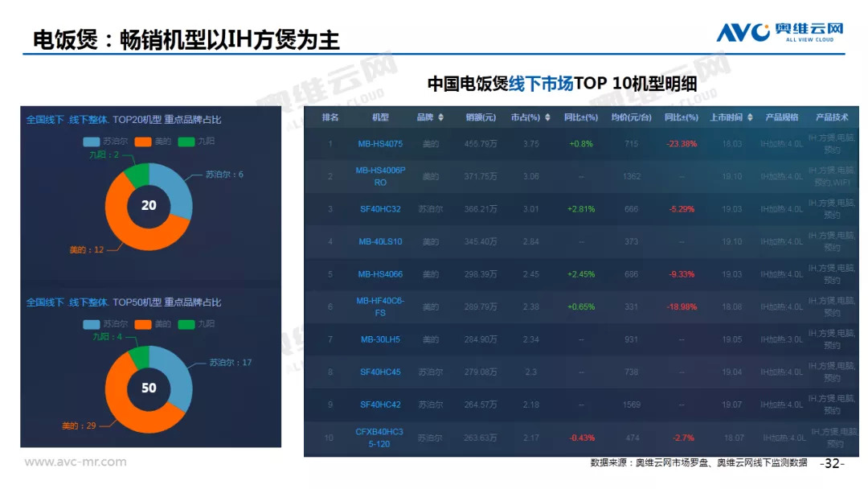Open model link MB-HS4075

point(380,144)
